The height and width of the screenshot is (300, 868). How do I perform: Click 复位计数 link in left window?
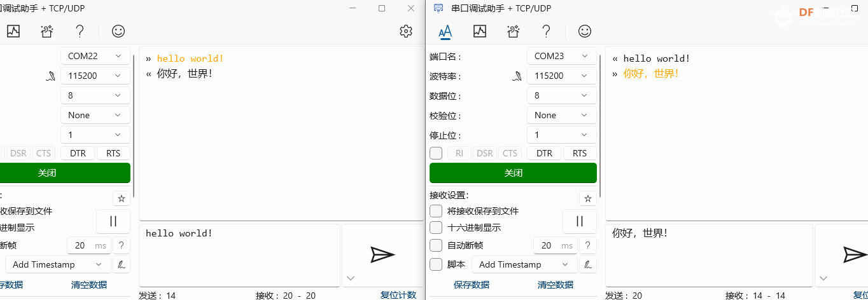[x=398, y=295]
